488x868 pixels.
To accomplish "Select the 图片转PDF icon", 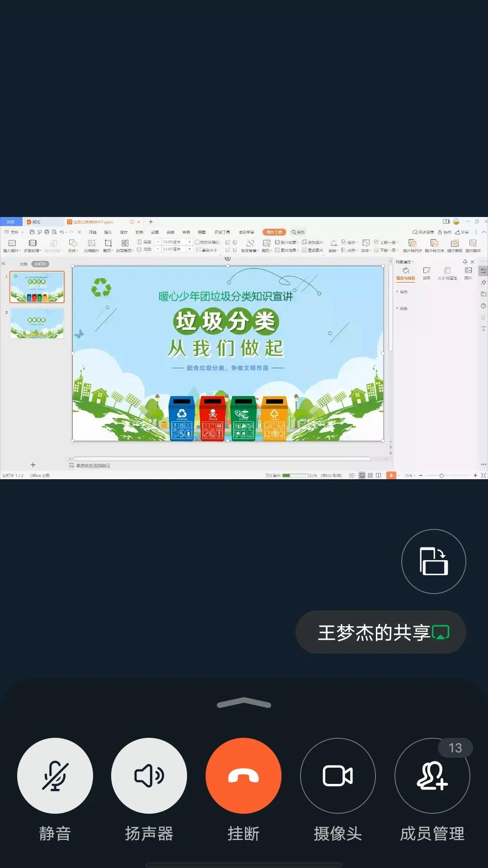I will (x=412, y=245).
